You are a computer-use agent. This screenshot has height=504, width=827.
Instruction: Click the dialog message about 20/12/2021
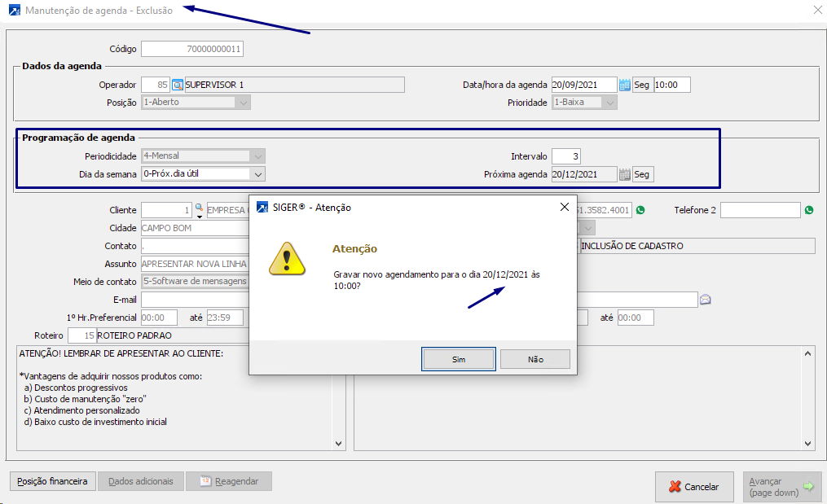coord(437,280)
